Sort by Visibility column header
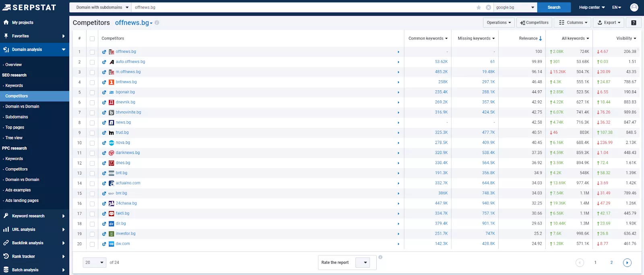Image resolution: width=644 pixels, height=275 pixels. coord(626,38)
